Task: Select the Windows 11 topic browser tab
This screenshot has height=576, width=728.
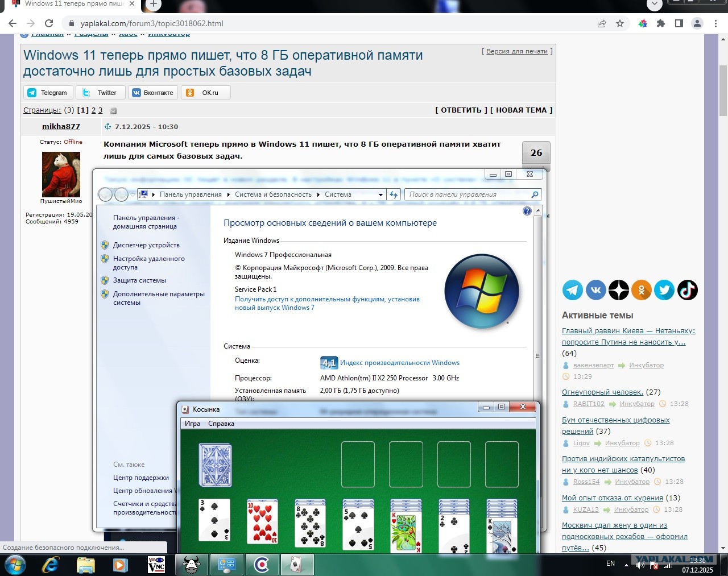Action: [x=73, y=5]
